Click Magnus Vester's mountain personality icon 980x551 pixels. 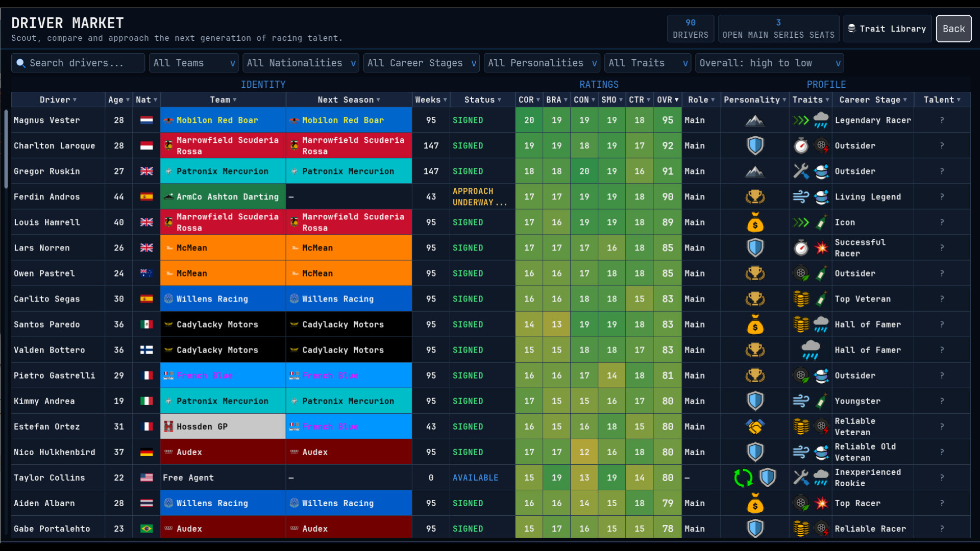tap(755, 120)
